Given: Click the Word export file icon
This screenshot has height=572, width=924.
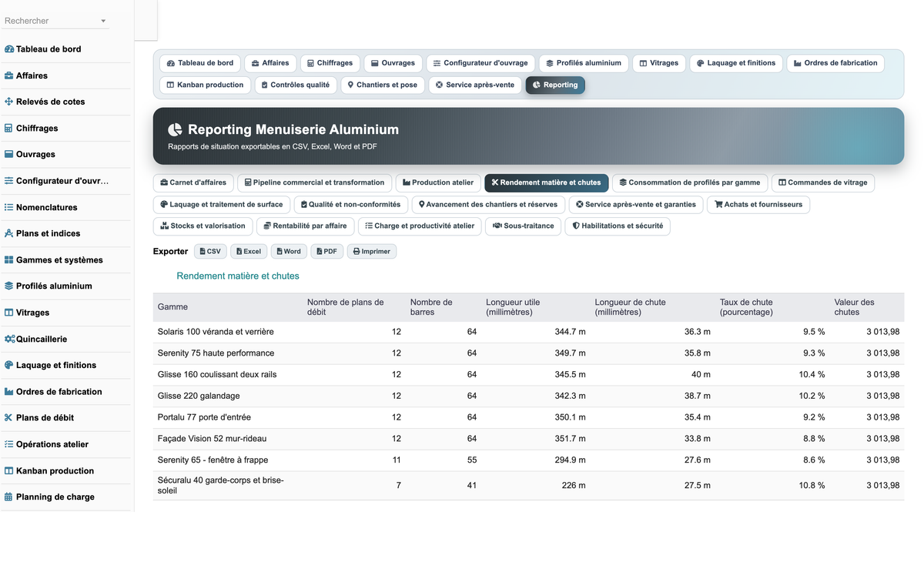Looking at the screenshot, I should coord(280,251).
